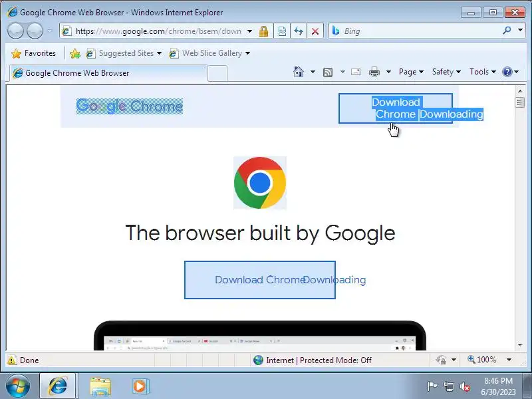
Task: Click the Bing search box
Action: (422, 31)
